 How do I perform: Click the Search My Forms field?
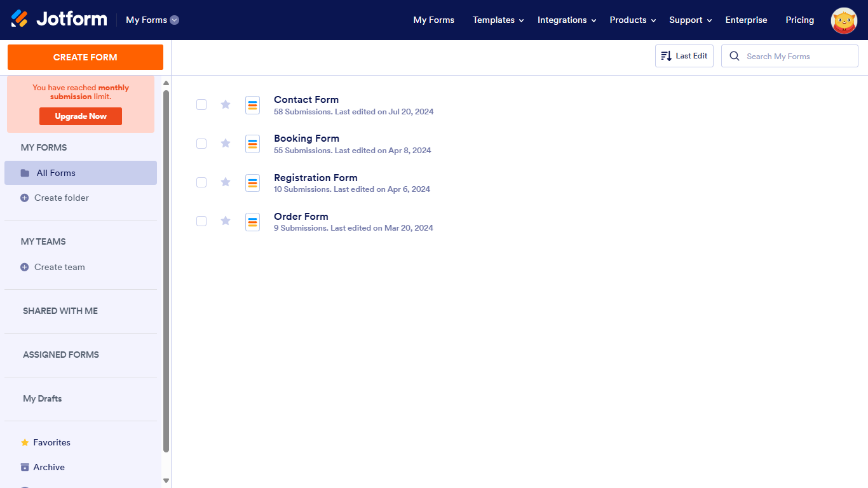point(790,56)
